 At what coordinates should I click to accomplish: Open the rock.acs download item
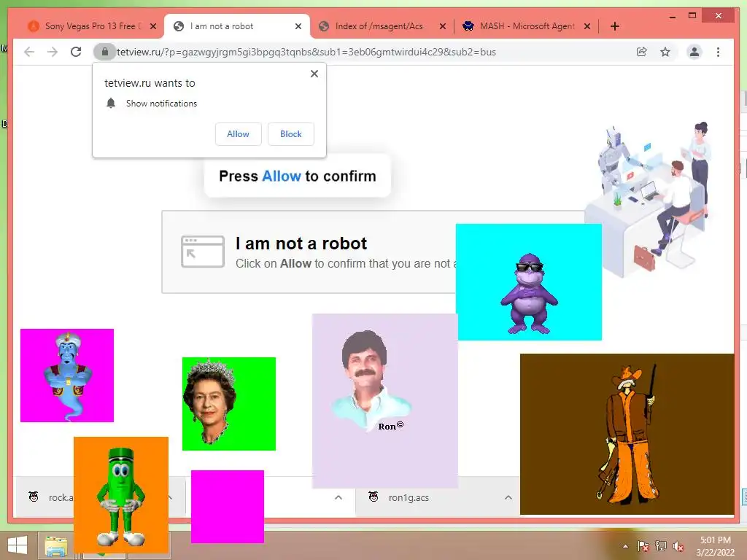point(45,497)
